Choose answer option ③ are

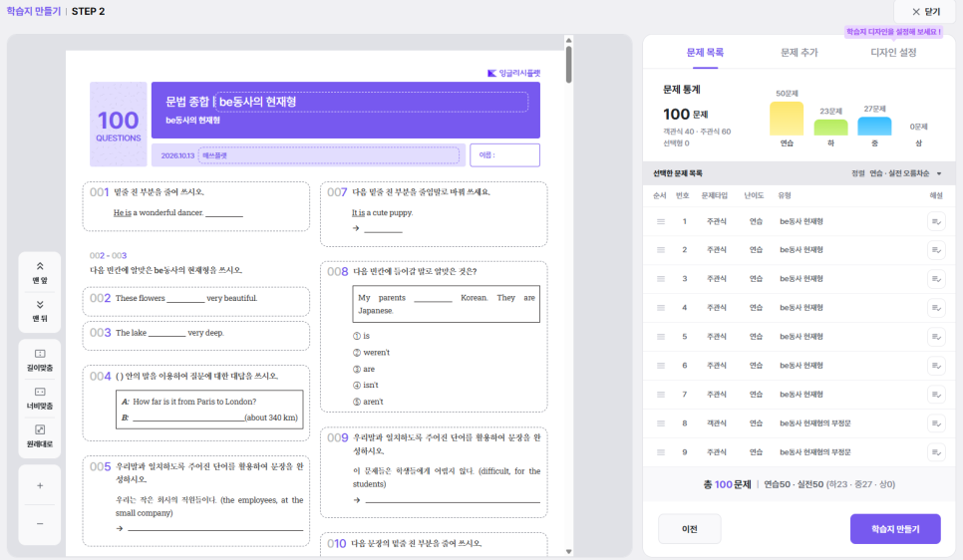coord(364,369)
